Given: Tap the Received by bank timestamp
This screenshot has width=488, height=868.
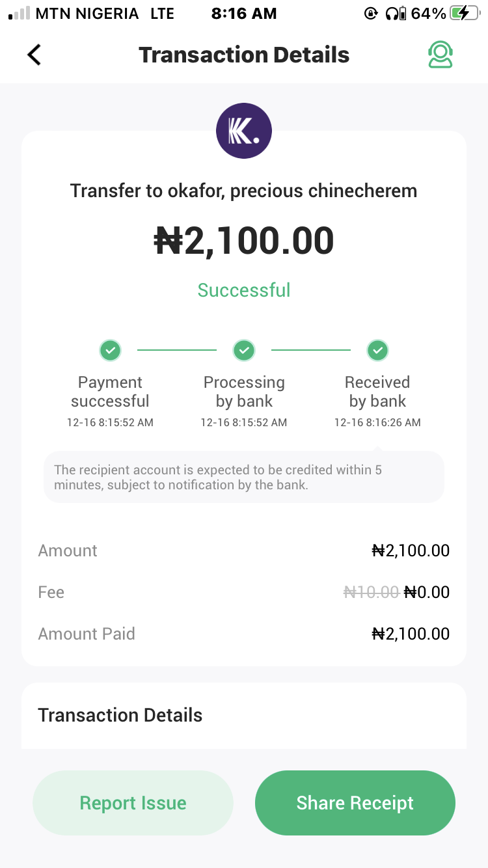Looking at the screenshot, I should click(377, 423).
